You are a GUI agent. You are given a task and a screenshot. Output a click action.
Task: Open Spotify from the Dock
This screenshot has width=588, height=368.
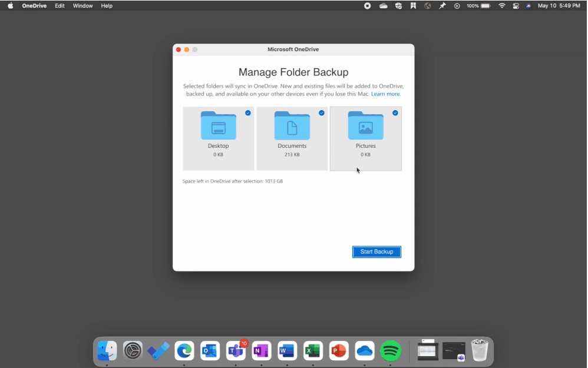[391, 351]
